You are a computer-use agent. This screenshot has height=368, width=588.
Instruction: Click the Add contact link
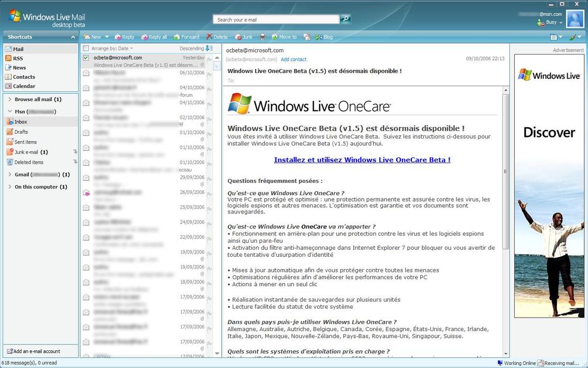293,59
